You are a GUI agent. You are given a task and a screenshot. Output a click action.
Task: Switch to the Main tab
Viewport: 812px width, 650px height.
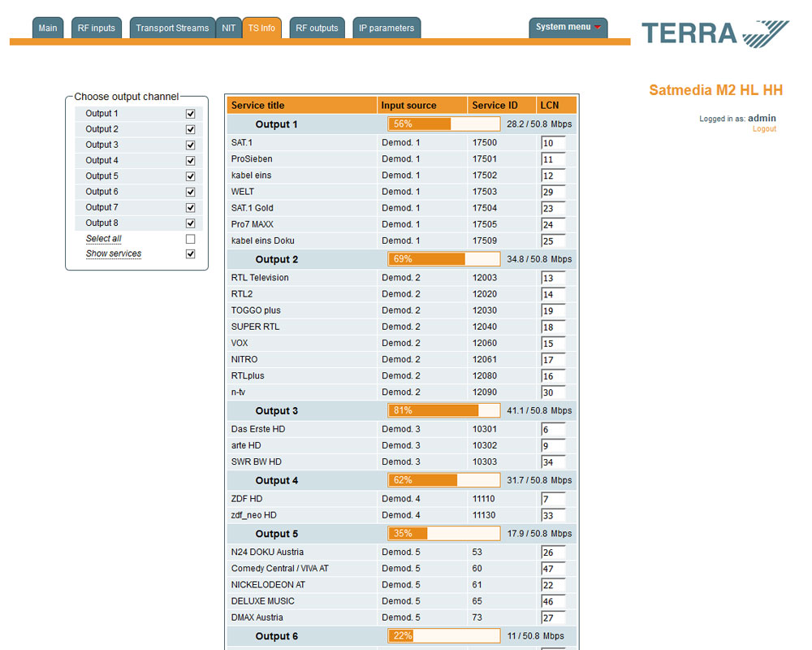tap(48, 28)
